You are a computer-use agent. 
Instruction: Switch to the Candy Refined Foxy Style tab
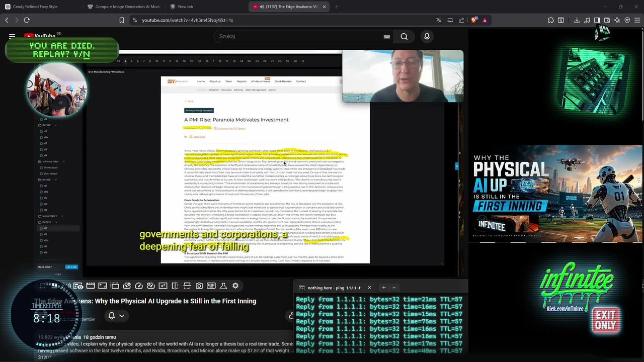click(x=39, y=7)
